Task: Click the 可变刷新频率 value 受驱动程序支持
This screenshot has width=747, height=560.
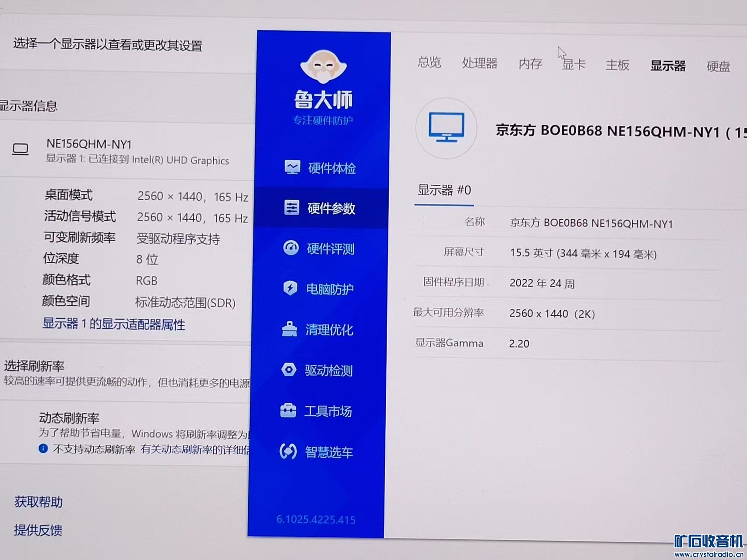Action: pyautogui.click(x=178, y=239)
